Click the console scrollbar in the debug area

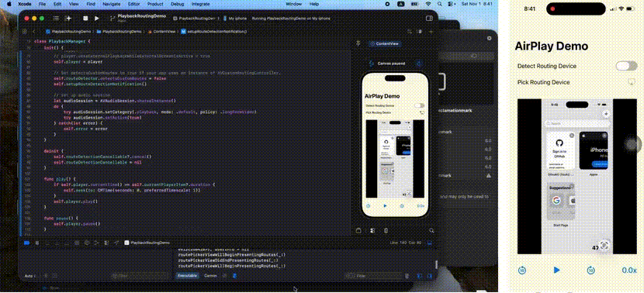(436, 264)
